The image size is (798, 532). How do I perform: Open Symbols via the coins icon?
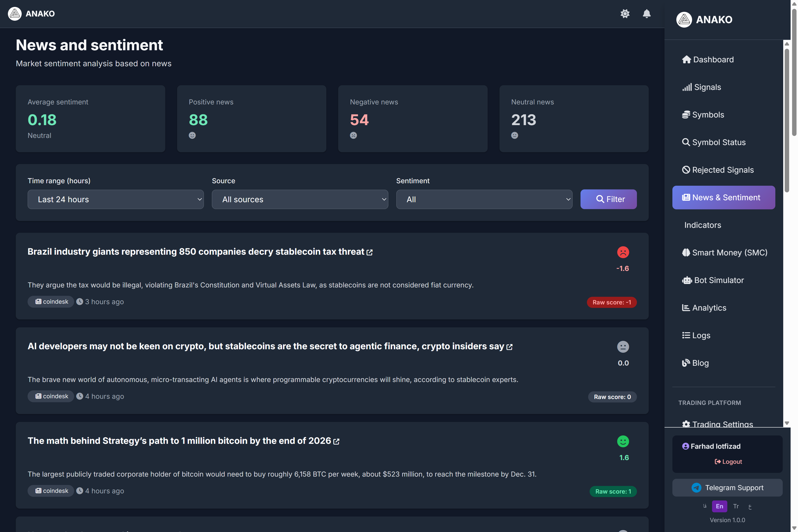click(687, 114)
